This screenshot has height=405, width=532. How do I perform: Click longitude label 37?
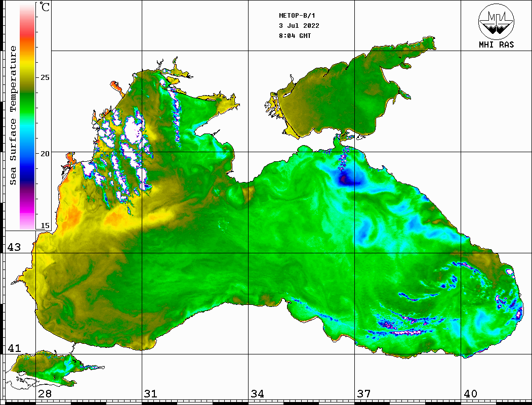click(x=364, y=393)
